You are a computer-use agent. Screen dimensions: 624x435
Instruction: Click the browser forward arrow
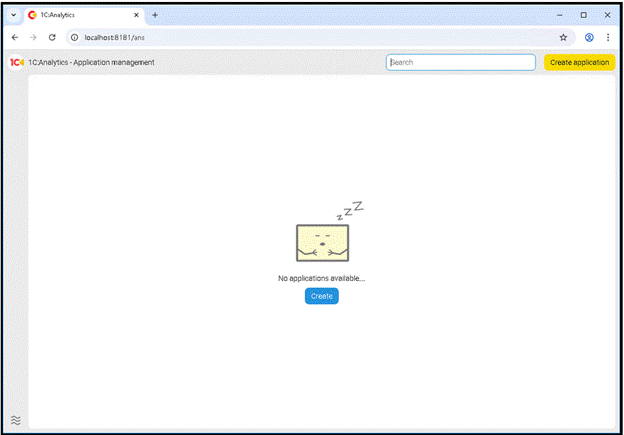point(33,37)
